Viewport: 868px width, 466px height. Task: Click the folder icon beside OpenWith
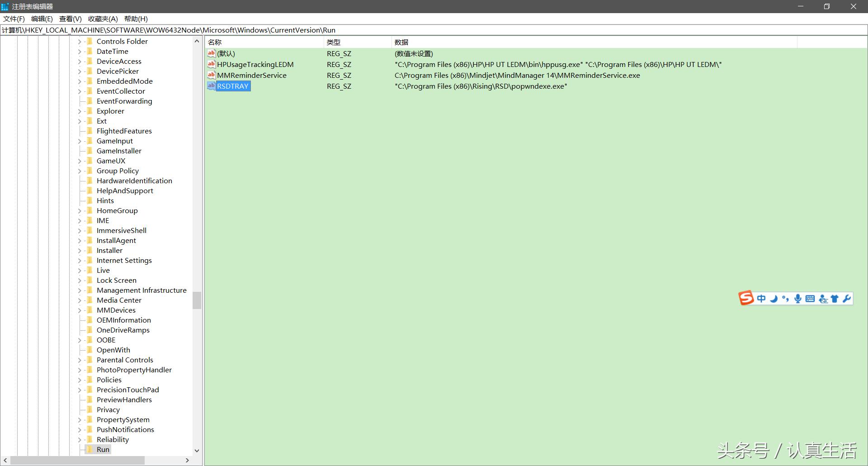[x=90, y=350]
